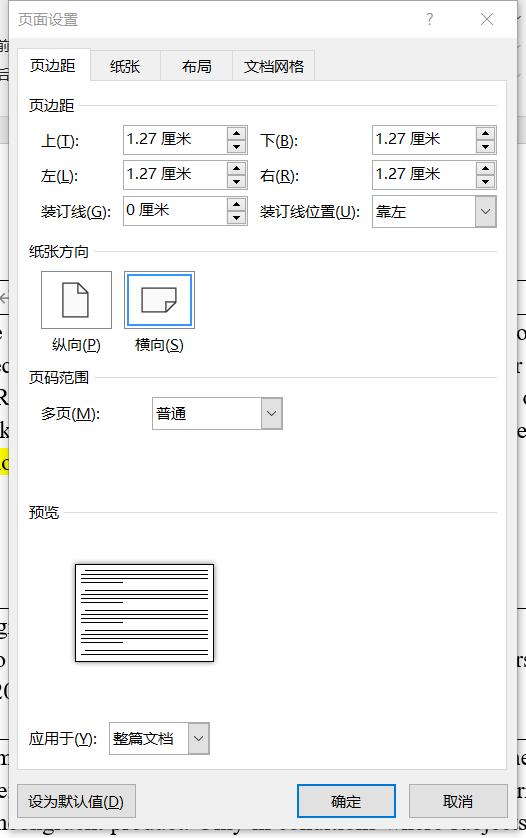Screen dimensions: 526x838
Task: Switch to the 纸张 tab
Action: (x=125, y=66)
